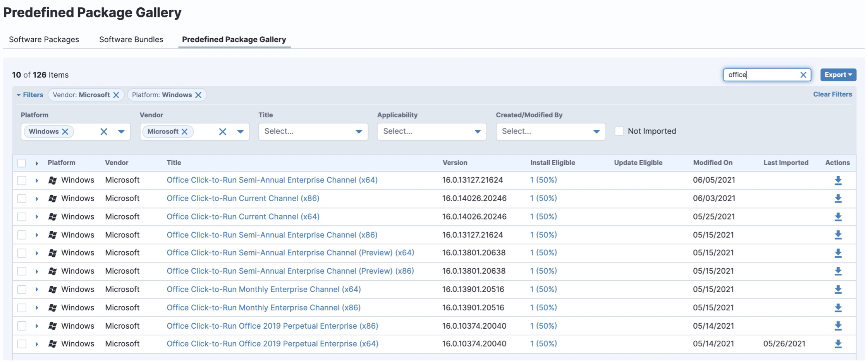Download Monthly Enterprise Channel (x64) package
This screenshot has width=868, height=362.
coord(838,290)
